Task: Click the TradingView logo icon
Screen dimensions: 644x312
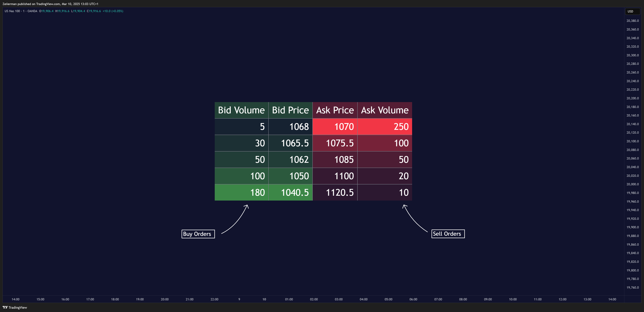Action: click(5, 307)
